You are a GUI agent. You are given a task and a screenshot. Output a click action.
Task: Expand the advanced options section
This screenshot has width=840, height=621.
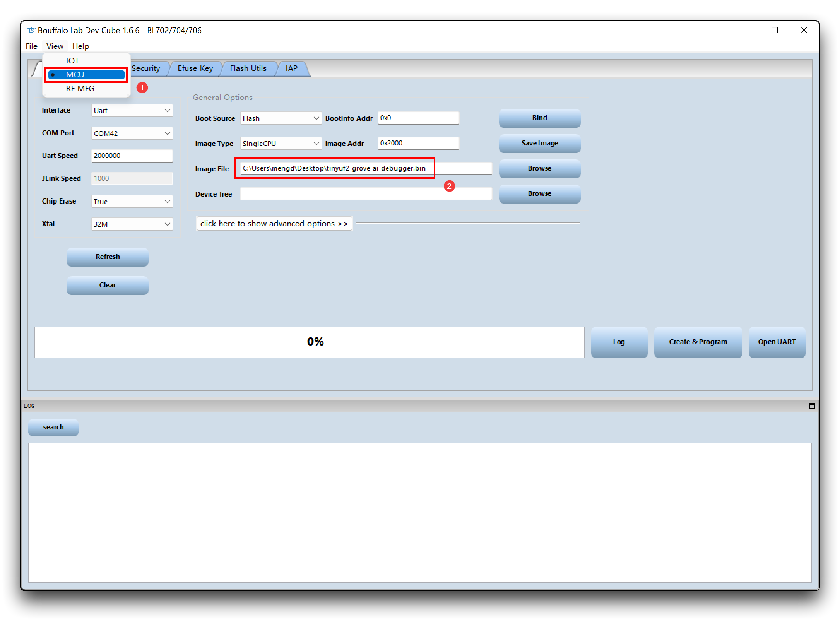[x=274, y=223]
